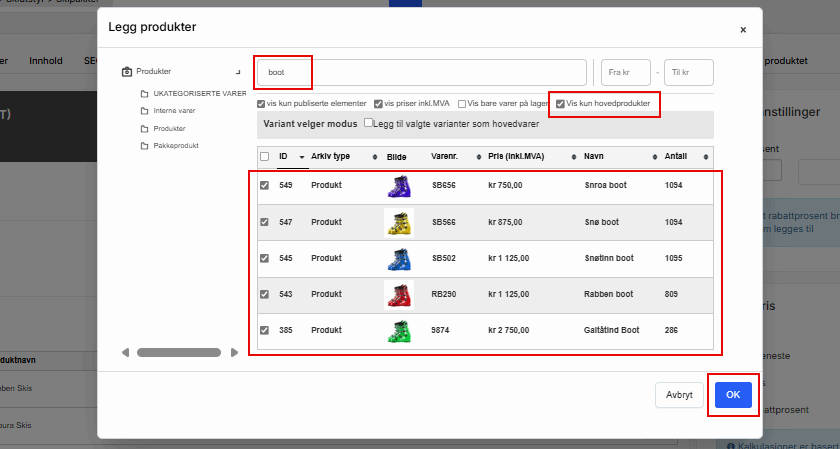
Task: Click the Produkter root tree icon
Action: [x=127, y=72]
